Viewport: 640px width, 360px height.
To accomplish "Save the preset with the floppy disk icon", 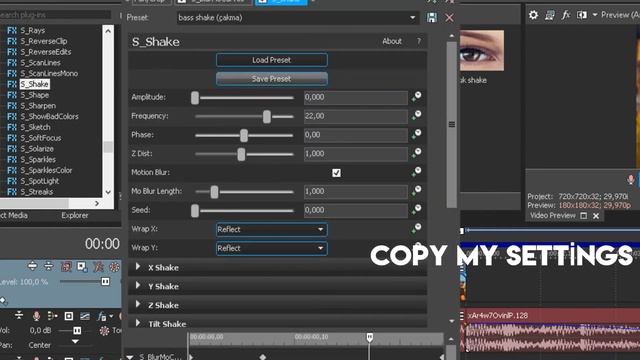I will coord(431,18).
